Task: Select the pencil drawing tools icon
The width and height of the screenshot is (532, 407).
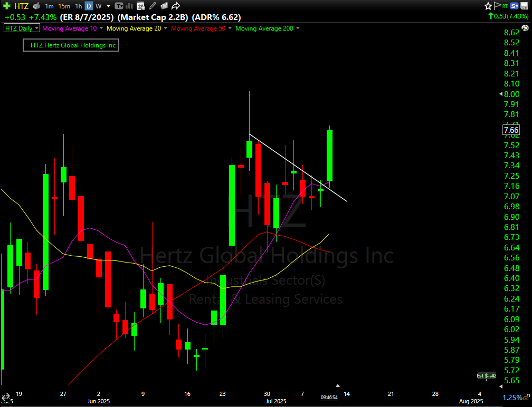Action: pos(153,6)
